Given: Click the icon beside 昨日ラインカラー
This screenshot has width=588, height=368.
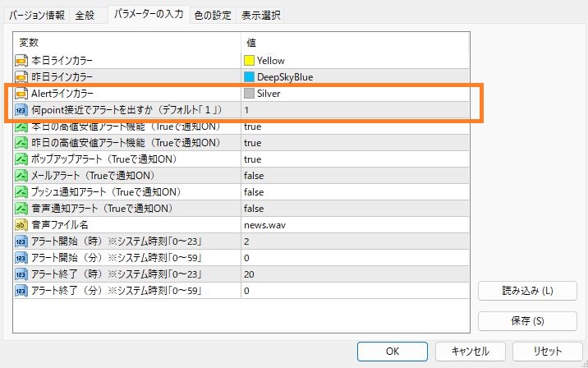Looking at the screenshot, I should point(21,76).
